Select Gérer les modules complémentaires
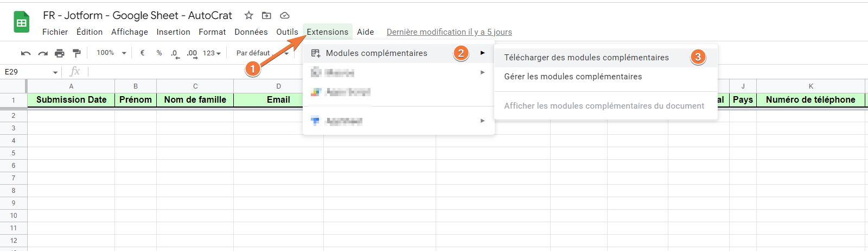The width and height of the screenshot is (868, 251). pos(573,77)
